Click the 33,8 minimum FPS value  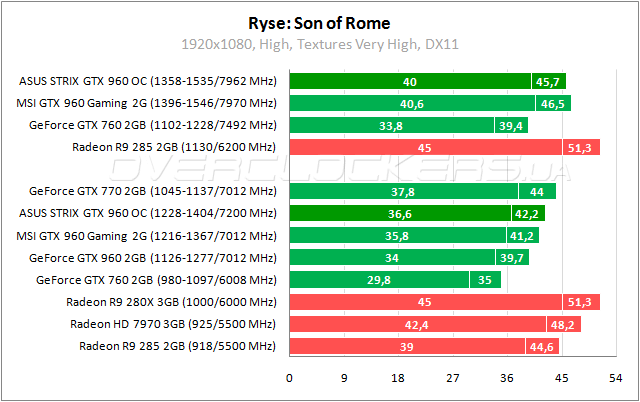[x=392, y=125]
